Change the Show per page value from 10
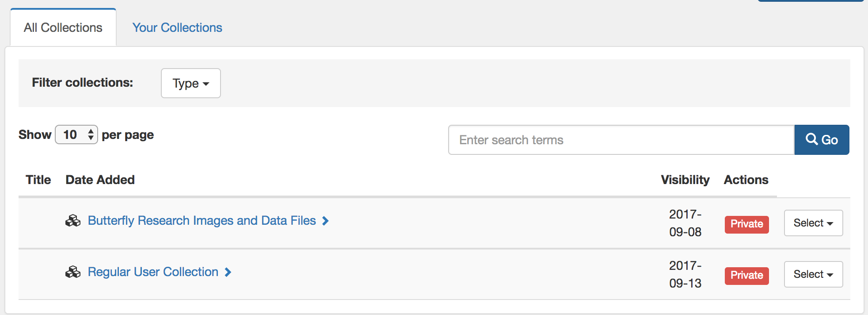The width and height of the screenshot is (868, 315). coord(76,134)
